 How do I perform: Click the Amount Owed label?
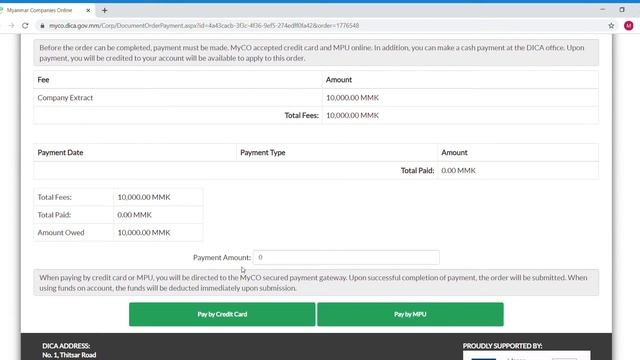(61, 233)
